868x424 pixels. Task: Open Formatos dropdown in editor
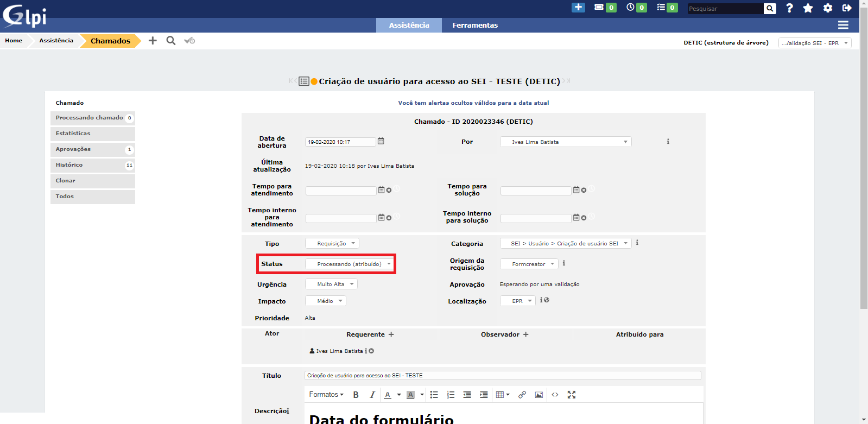326,395
